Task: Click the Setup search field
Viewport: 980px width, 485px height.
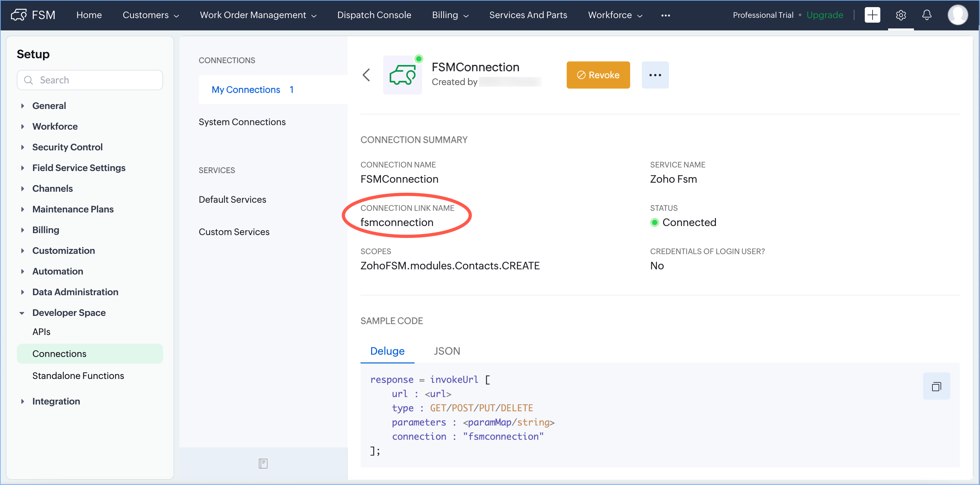Action: click(90, 80)
